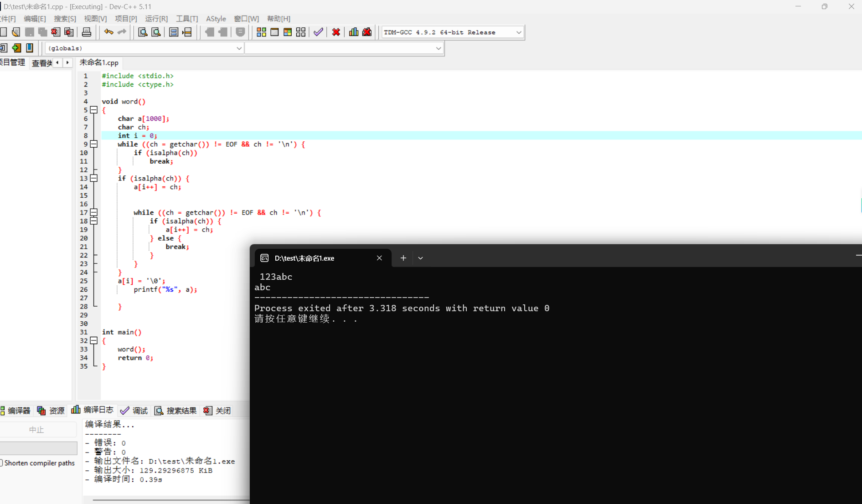The image size is (862, 504).
Task: Click the Rebuild All grid icon
Action: (x=301, y=32)
